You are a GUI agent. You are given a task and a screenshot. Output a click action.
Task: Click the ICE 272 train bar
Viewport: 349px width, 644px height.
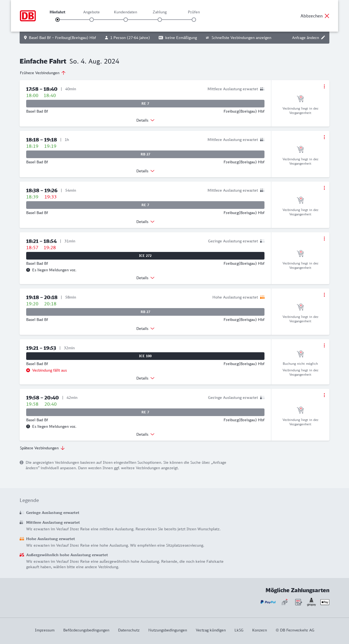tap(145, 256)
